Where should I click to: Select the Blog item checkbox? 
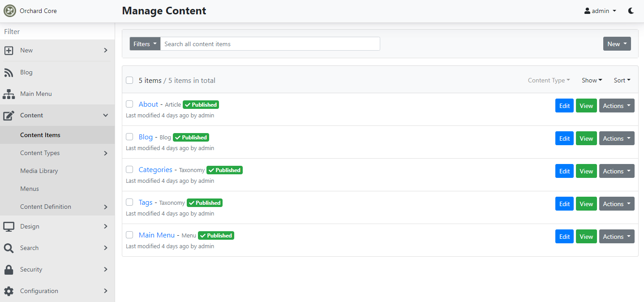[129, 137]
